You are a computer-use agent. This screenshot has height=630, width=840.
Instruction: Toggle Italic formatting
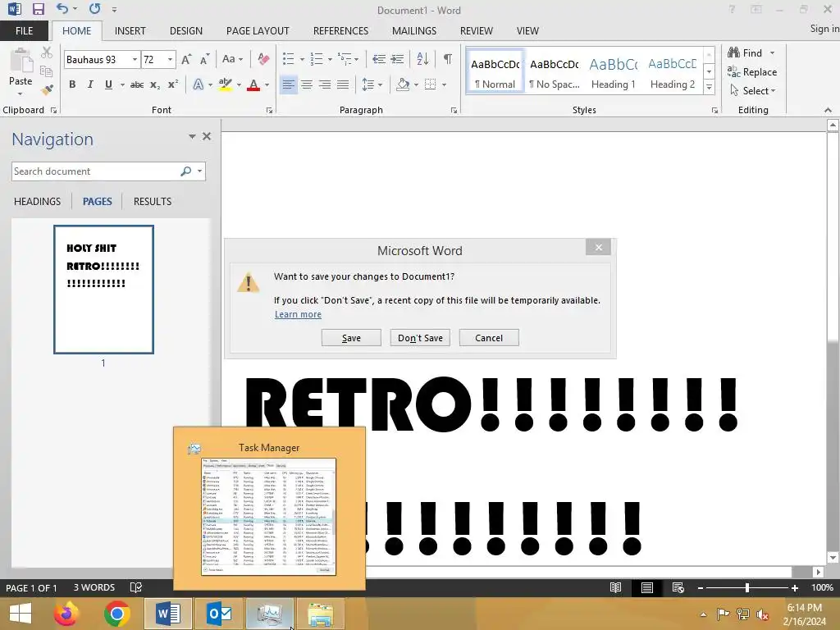coord(90,84)
